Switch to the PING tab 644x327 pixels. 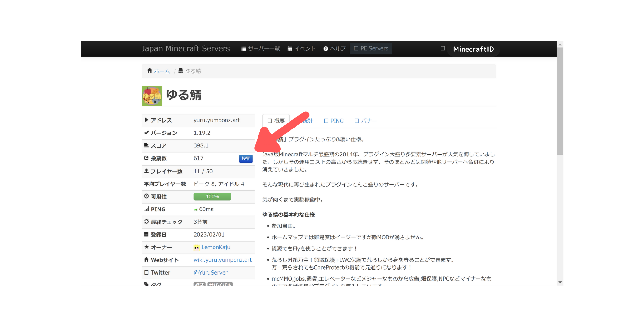pos(334,121)
